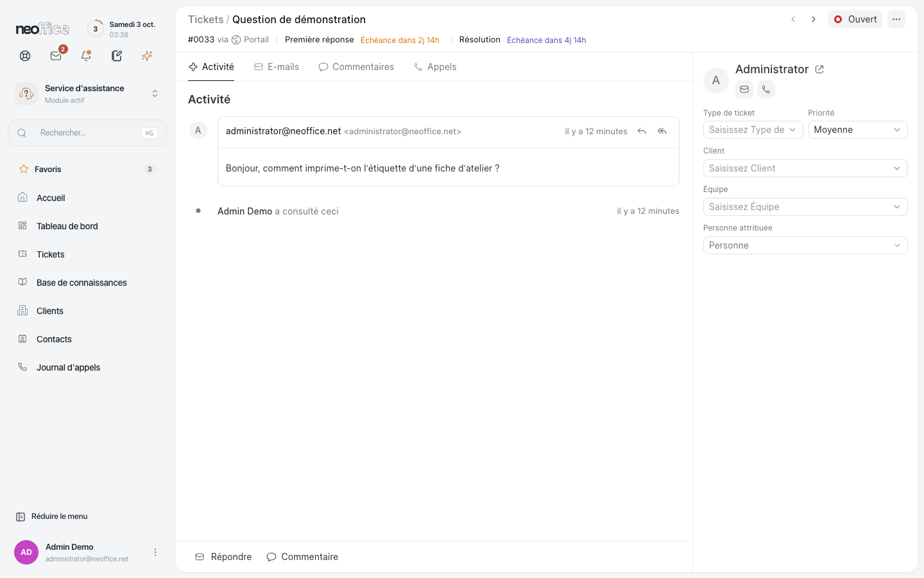Open the Service d'assistance module switcher
This screenshot has width=924, height=578.
click(87, 94)
